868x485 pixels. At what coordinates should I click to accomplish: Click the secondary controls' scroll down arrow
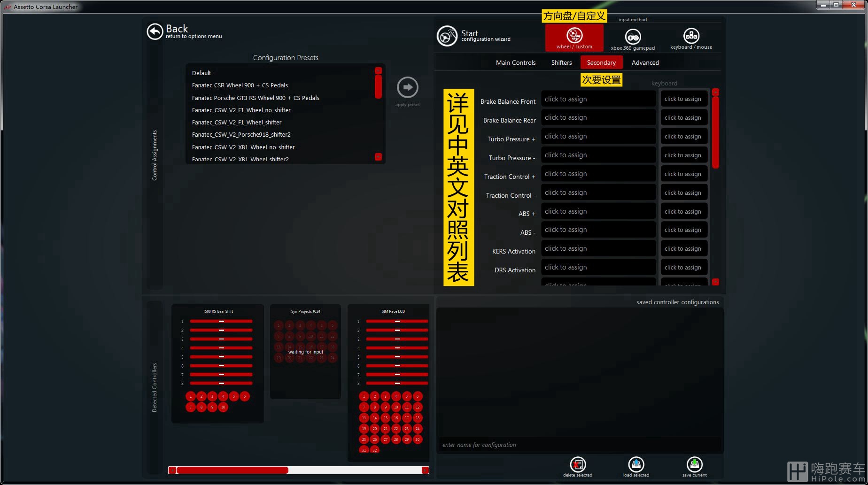715,282
